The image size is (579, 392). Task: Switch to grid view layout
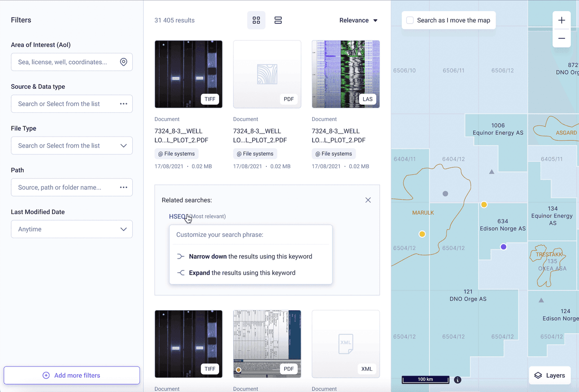tap(256, 20)
